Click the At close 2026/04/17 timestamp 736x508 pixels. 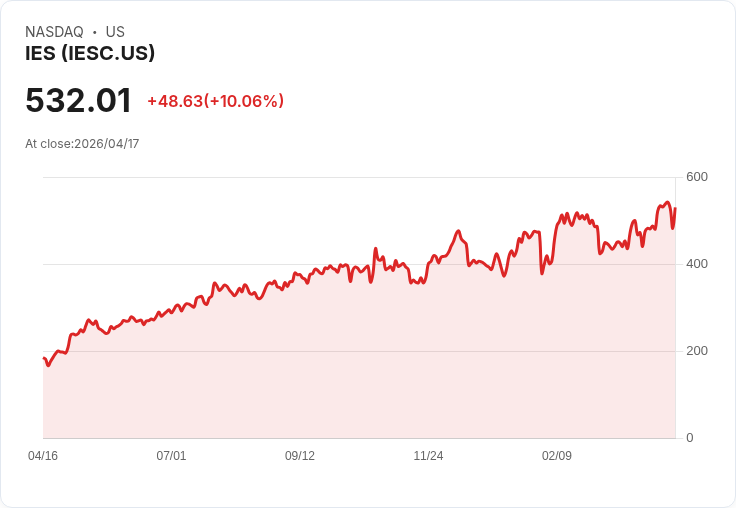coord(82,143)
